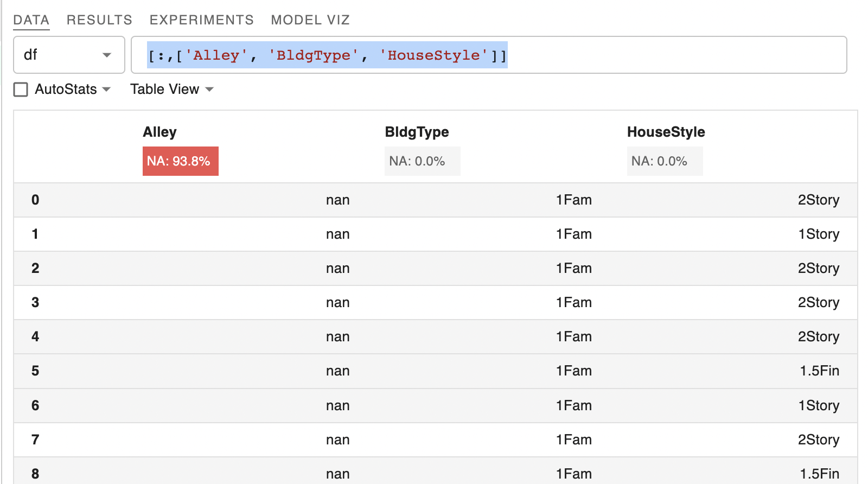This screenshot has width=868, height=484.
Task: Click the BldgType column header
Action: (x=417, y=132)
